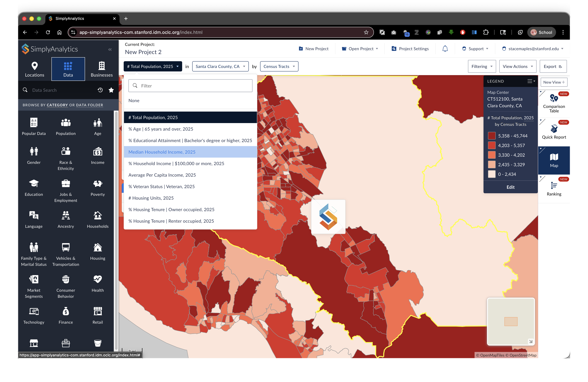Expand View Actions menu
The width and height of the screenshot is (588, 382).
coord(518,66)
